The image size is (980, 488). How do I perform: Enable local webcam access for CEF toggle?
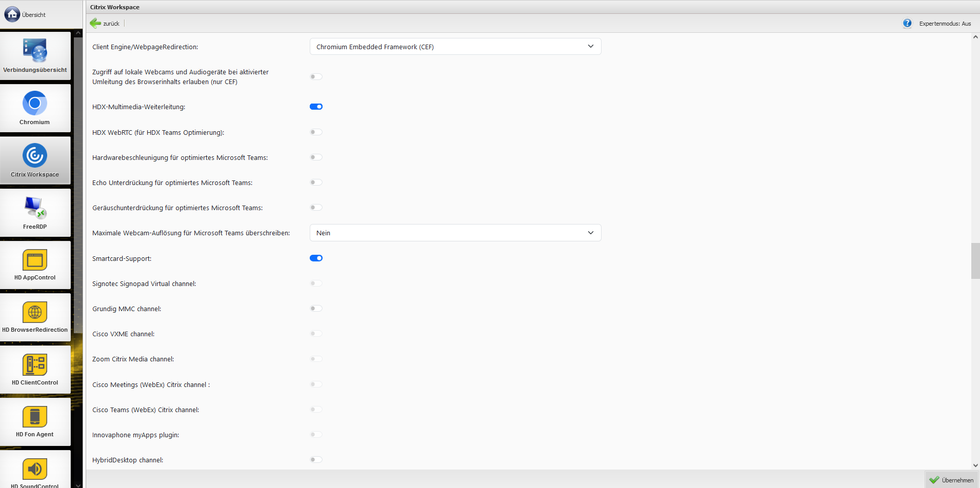tap(316, 77)
